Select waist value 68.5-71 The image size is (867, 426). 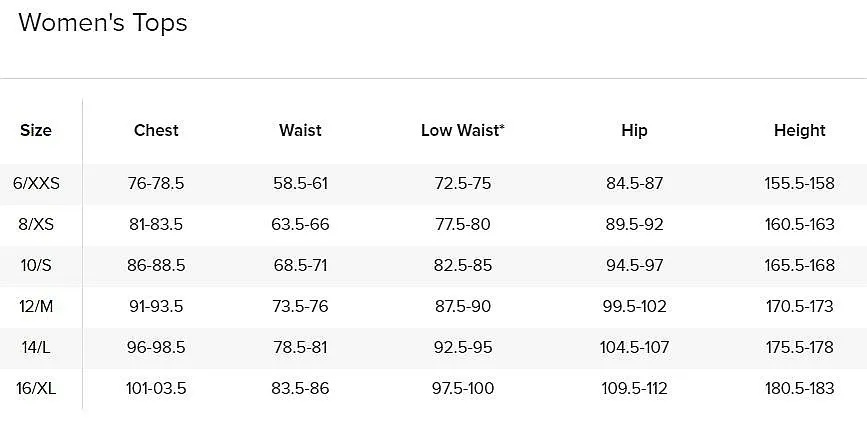coord(300,265)
